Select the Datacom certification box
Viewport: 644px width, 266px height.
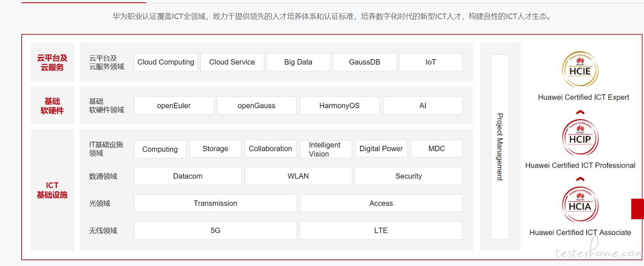(188, 176)
